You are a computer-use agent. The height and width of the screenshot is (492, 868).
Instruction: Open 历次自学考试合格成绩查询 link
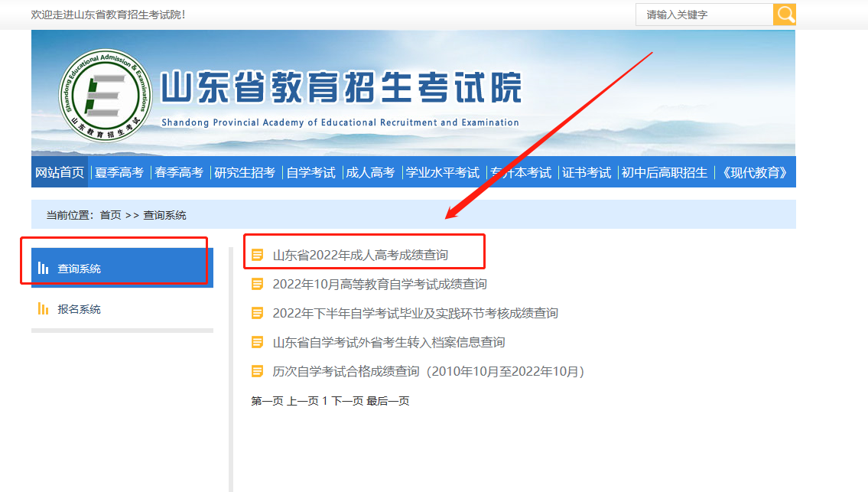(429, 371)
